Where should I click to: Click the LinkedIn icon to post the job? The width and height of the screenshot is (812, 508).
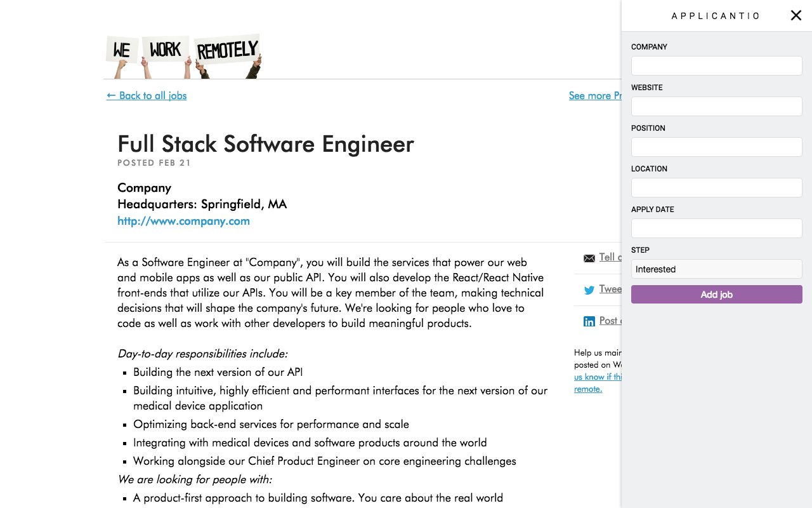[589, 321]
